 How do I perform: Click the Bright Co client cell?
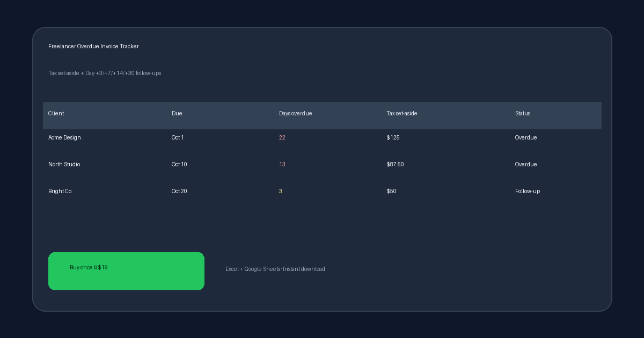pyautogui.click(x=60, y=192)
